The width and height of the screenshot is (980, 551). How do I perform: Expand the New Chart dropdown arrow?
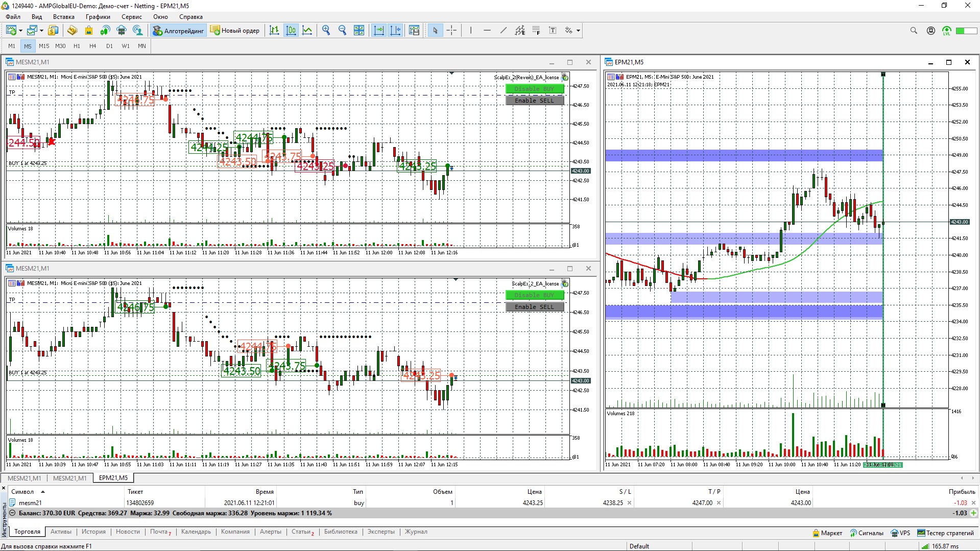click(x=20, y=31)
